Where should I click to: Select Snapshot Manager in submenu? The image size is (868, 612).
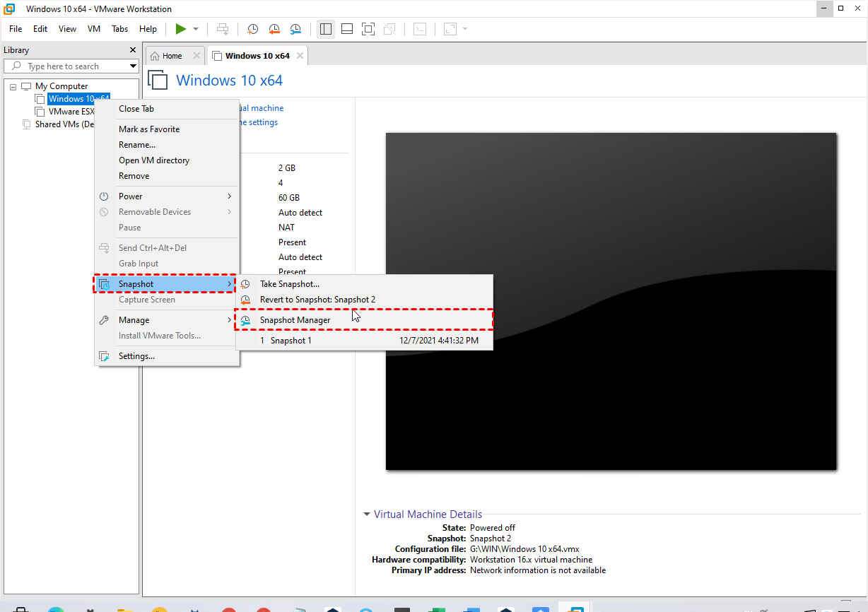(x=295, y=320)
